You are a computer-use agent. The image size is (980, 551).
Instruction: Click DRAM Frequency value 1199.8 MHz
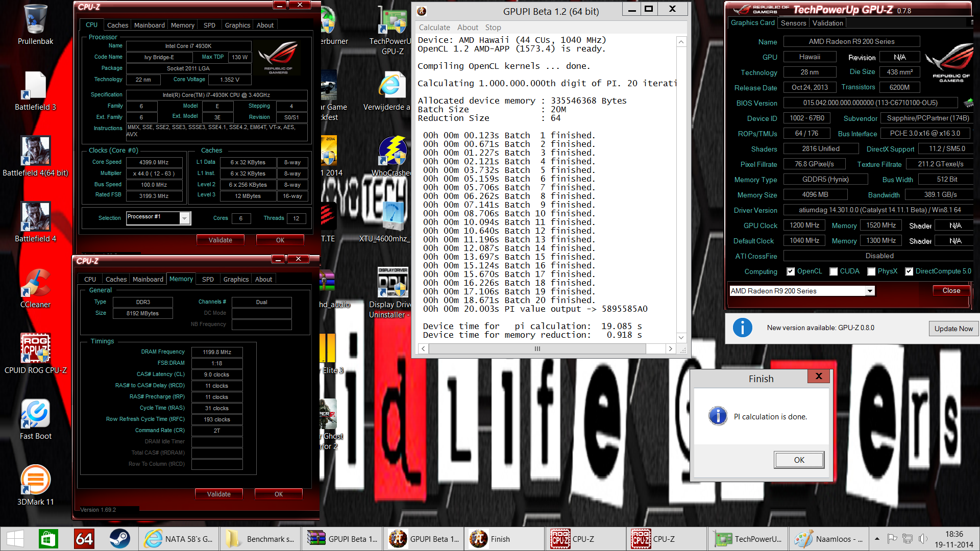(217, 352)
